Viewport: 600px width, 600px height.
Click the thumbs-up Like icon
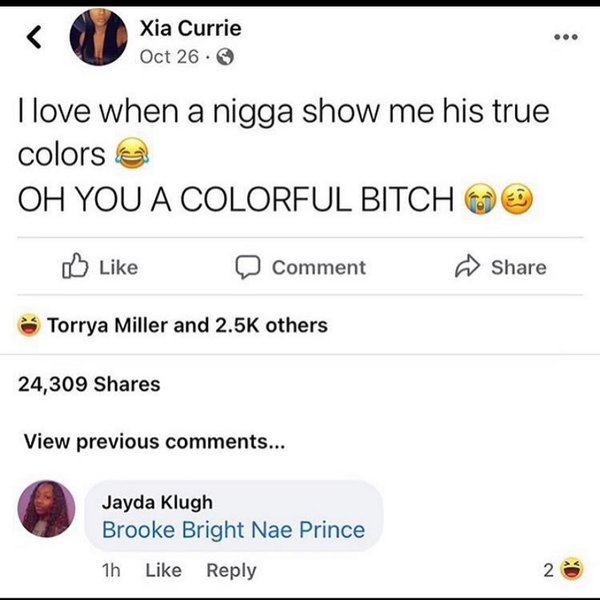pyautogui.click(x=75, y=266)
